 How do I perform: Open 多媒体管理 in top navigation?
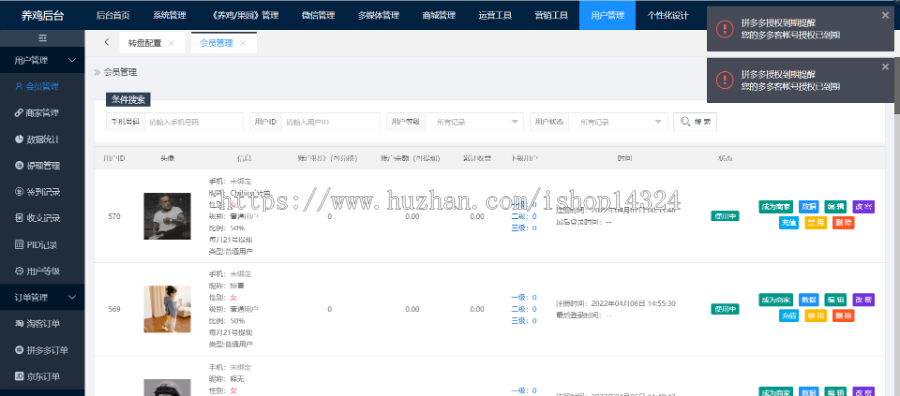click(378, 15)
